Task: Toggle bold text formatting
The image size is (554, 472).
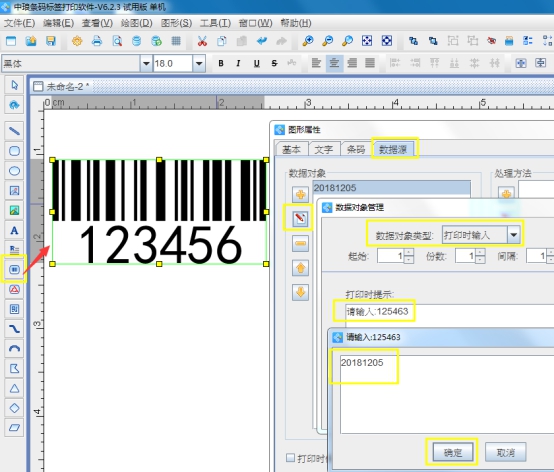Action: 221,63
